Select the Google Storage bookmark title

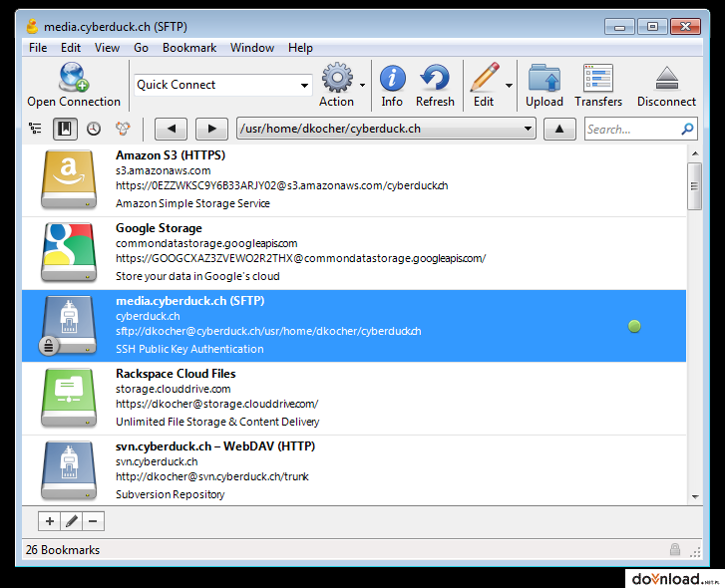pos(159,228)
